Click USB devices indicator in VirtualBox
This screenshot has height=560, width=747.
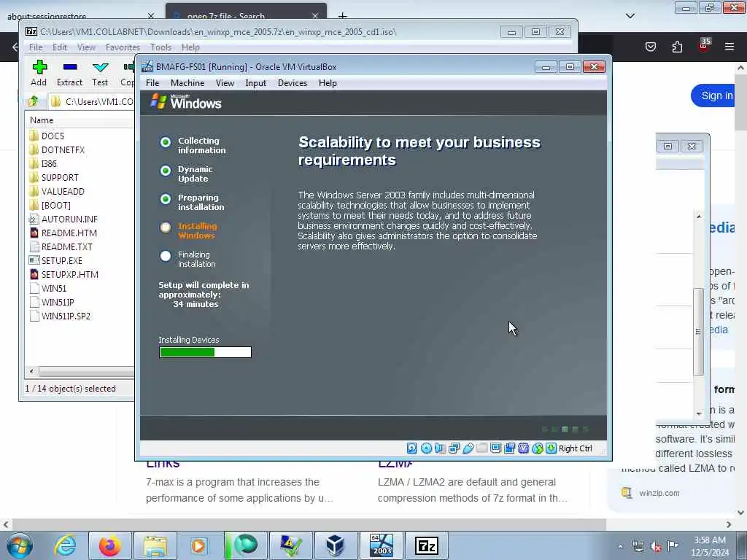point(468,448)
